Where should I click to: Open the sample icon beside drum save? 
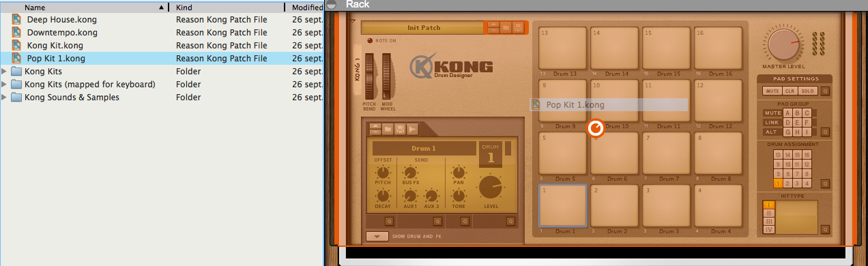(x=413, y=128)
